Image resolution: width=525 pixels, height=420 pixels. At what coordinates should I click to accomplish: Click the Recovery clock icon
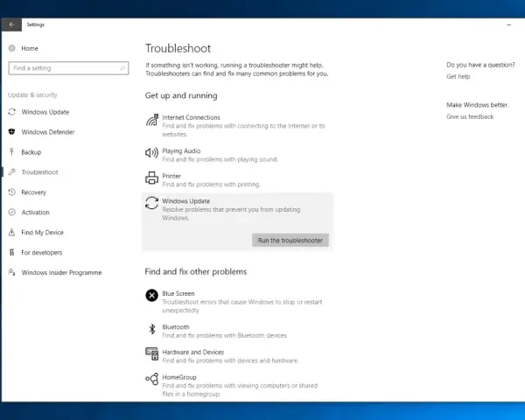click(x=11, y=192)
